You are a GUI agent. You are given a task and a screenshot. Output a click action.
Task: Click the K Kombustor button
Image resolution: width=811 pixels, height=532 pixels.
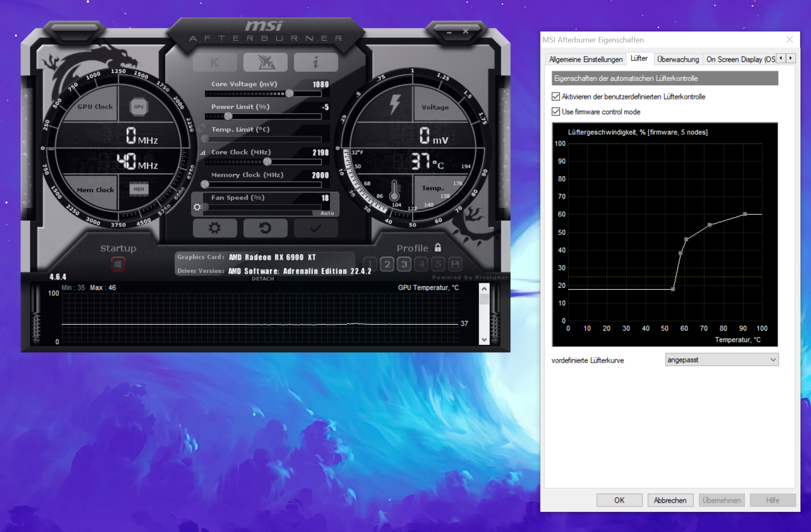(215, 63)
